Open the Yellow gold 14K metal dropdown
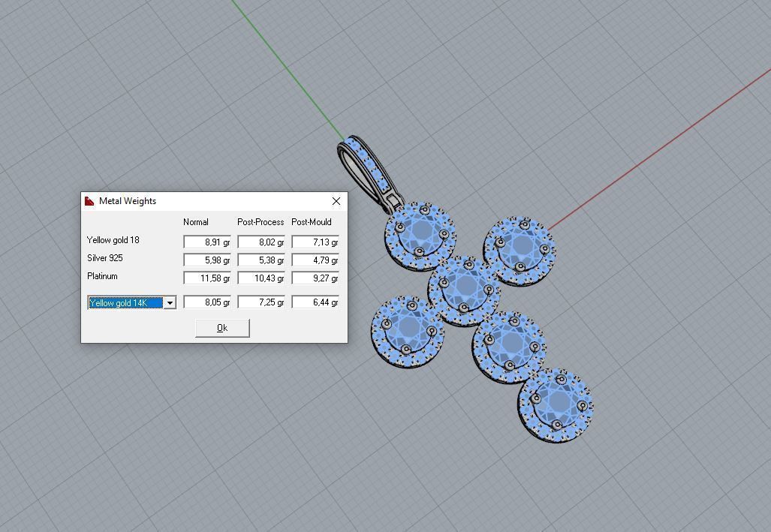Image resolution: width=771 pixels, height=532 pixels. point(170,303)
